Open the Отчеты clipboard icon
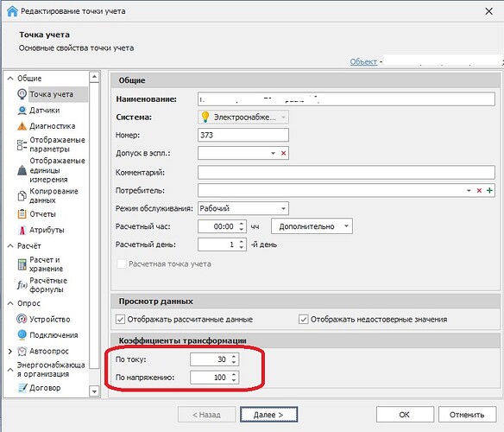 point(22,214)
